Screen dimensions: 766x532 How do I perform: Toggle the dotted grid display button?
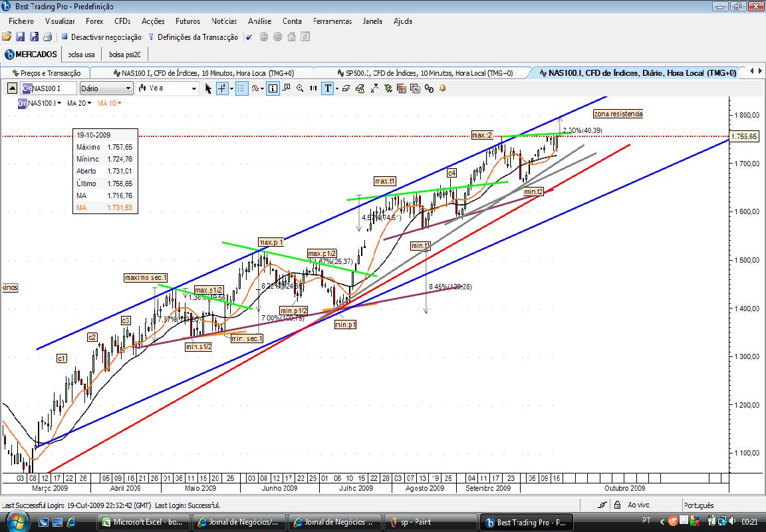(242, 88)
